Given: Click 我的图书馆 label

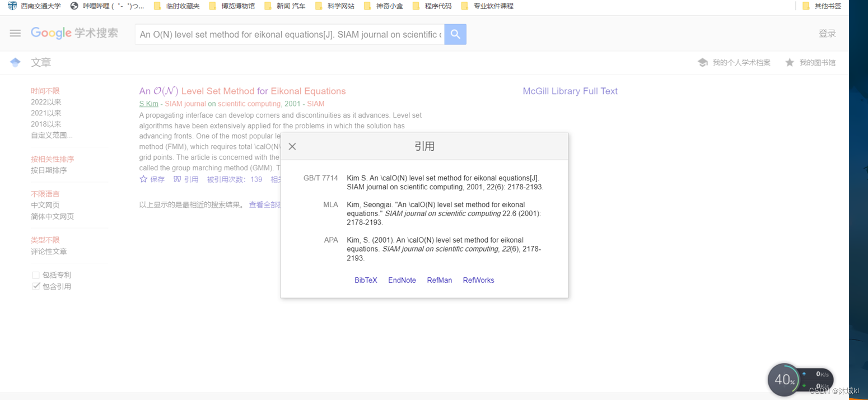Looking at the screenshot, I should 818,63.
